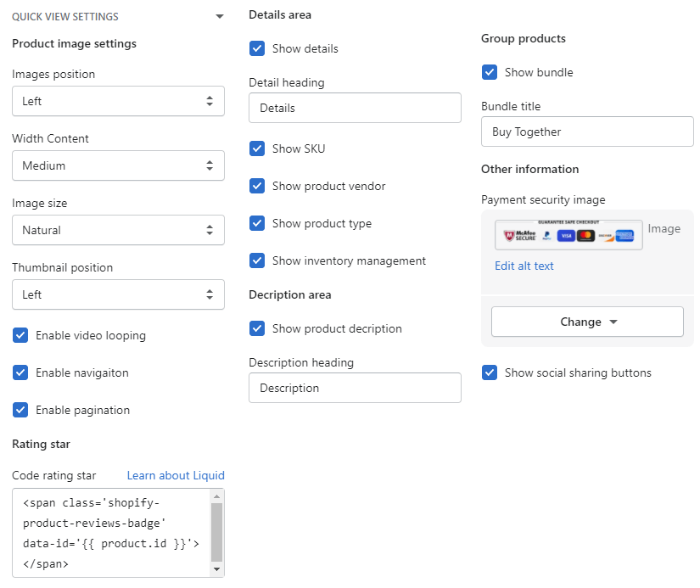The image size is (700, 588).
Task: Uncheck Enable navigation checkbox
Action: click(21, 372)
